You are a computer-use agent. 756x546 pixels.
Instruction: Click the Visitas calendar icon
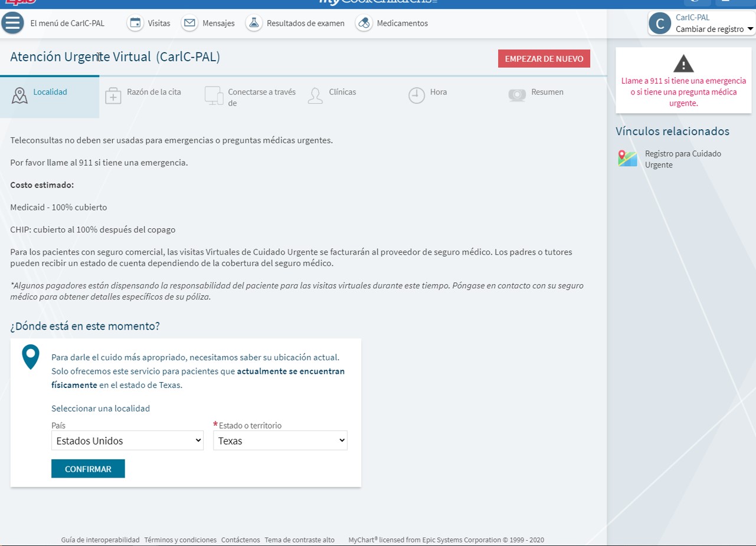(135, 24)
